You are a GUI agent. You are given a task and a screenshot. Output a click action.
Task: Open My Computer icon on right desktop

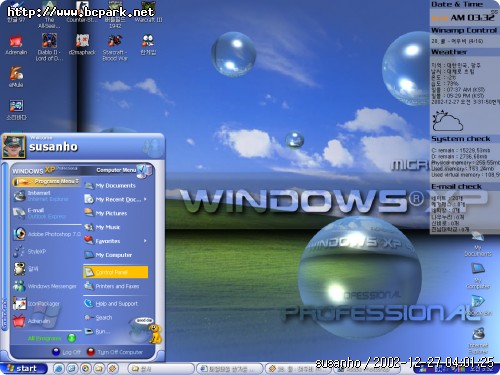click(478, 276)
